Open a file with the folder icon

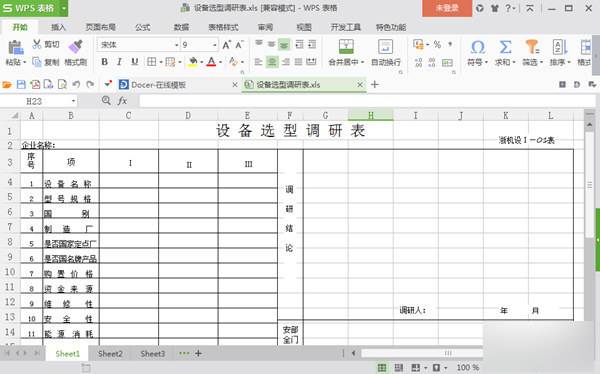tap(7, 85)
